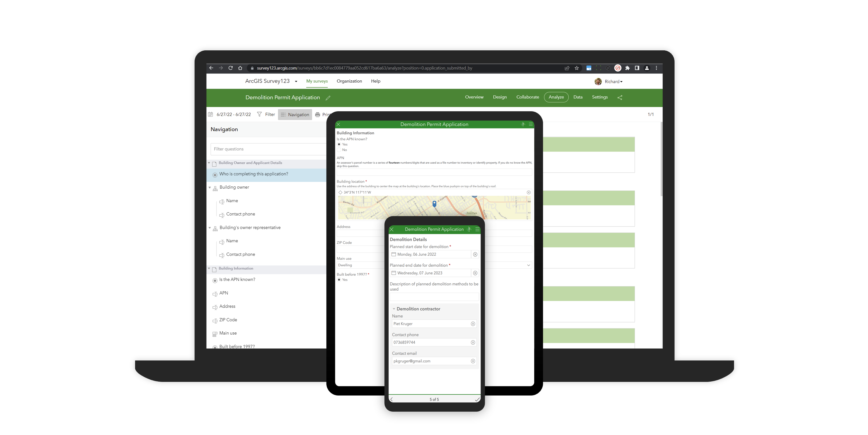Reload the page with the refresh icon
Image resolution: width=868 pixels, height=435 pixels.
click(230, 68)
